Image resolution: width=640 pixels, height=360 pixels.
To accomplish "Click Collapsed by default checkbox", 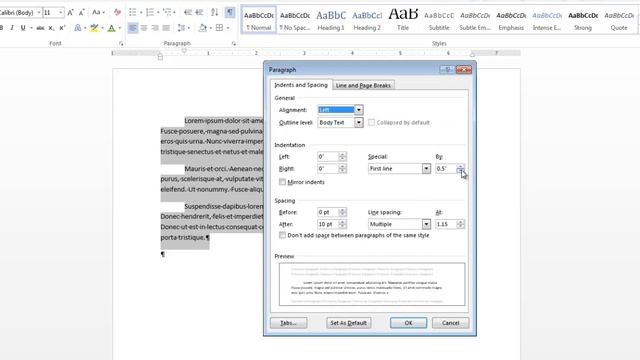I will click(x=371, y=122).
